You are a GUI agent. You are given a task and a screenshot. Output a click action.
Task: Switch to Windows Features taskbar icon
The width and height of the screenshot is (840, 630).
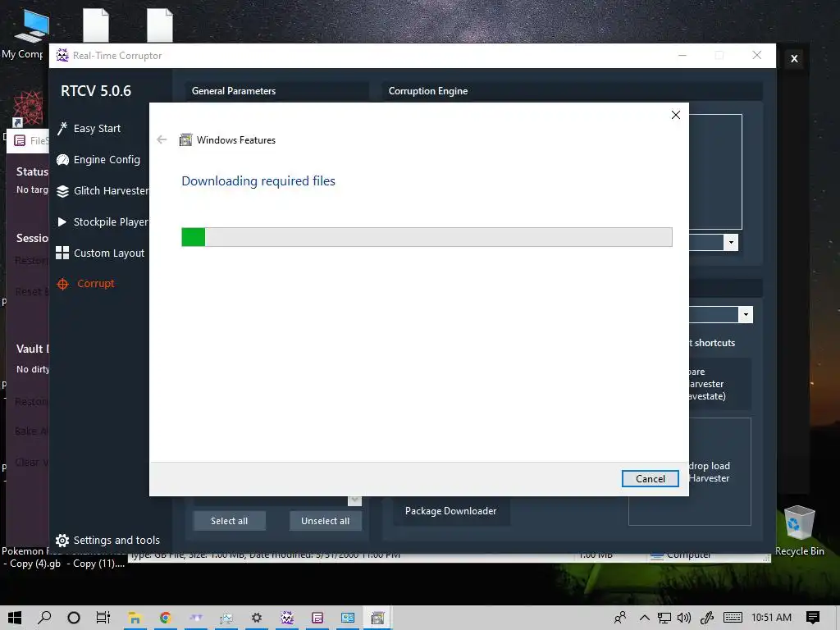point(378,618)
